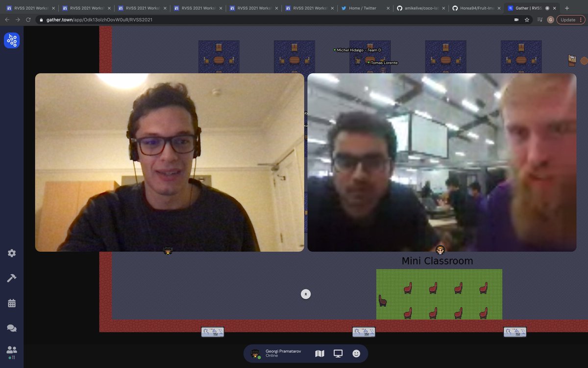588x368 pixels.
Task: Open the Build hammer tool
Action: 12,278
